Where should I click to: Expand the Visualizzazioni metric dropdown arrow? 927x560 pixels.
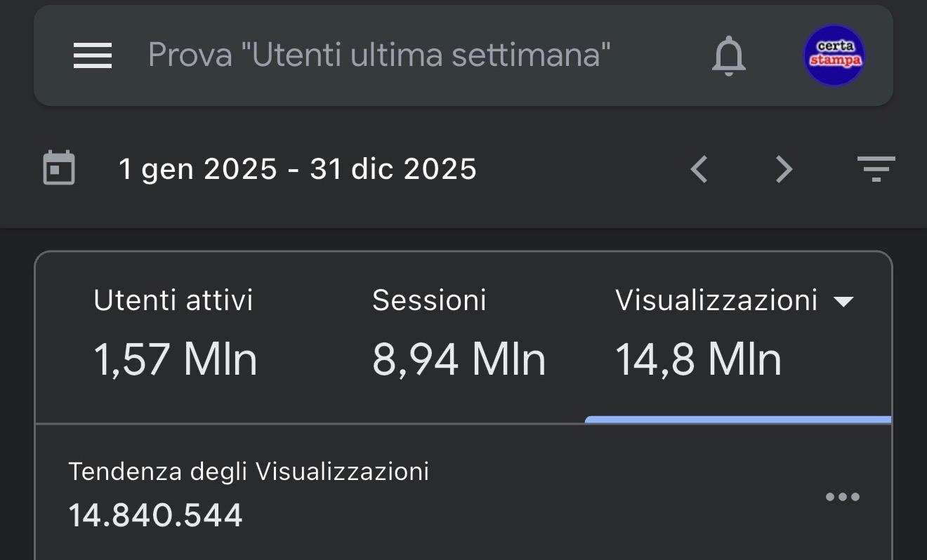pos(843,302)
